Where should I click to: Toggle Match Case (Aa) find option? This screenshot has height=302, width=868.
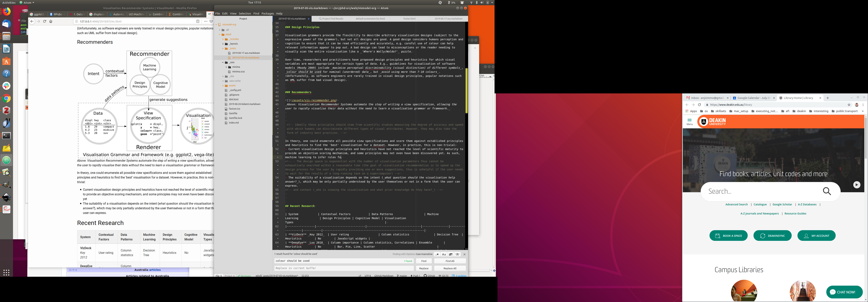(x=444, y=254)
